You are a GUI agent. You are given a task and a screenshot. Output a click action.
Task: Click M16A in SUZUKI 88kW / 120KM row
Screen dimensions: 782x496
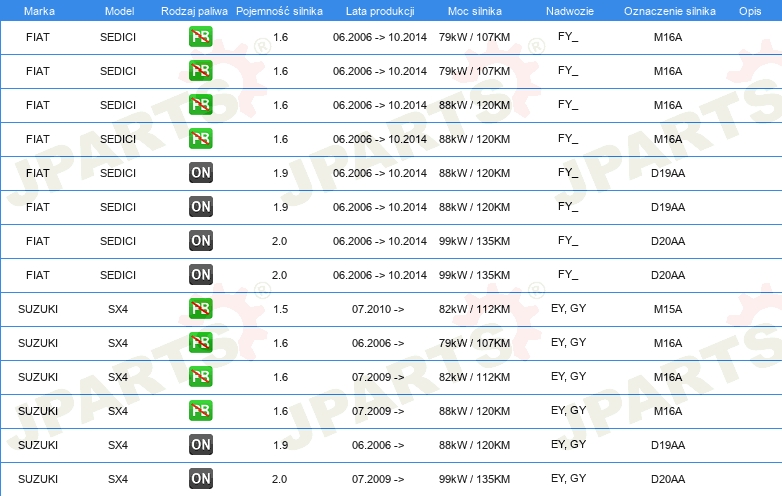[668, 411]
